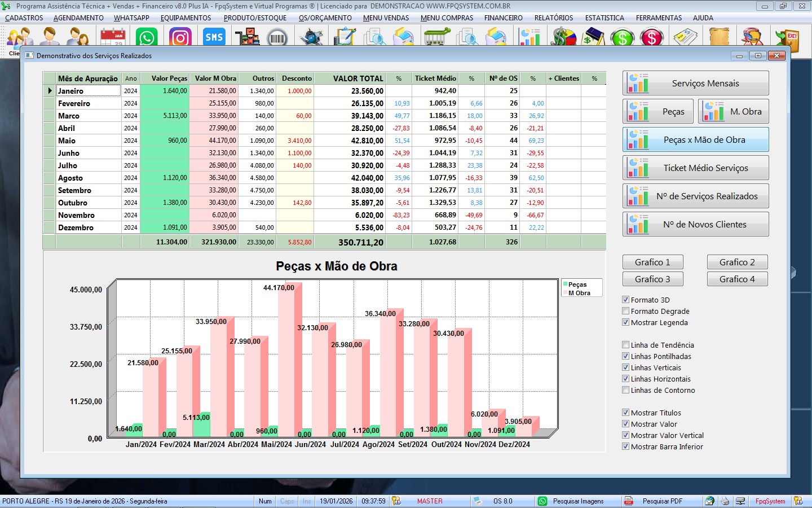Enable the Formato Degrade option
The image size is (812, 508).
[x=625, y=311]
